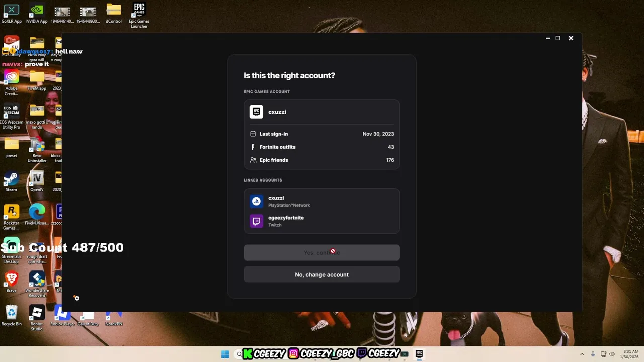Select the EOS Utility desktop icon
Screen dimensions: 644x362
11,46
